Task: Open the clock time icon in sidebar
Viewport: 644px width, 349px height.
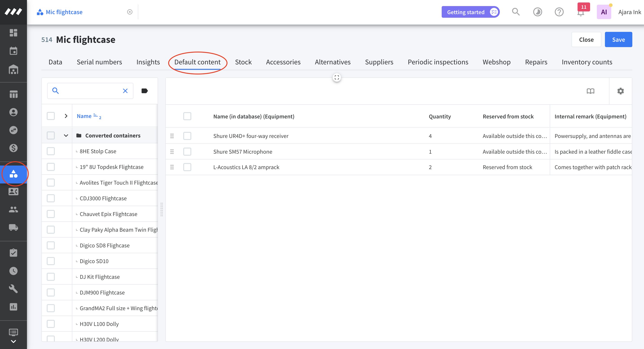Action: [x=13, y=271]
